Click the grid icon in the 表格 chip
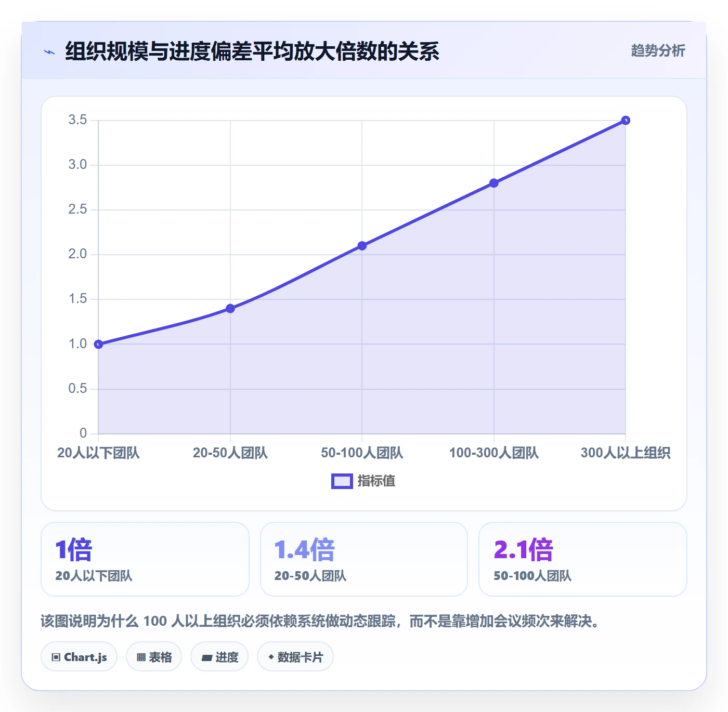Viewport: 728px width, 712px height. click(x=141, y=657)
